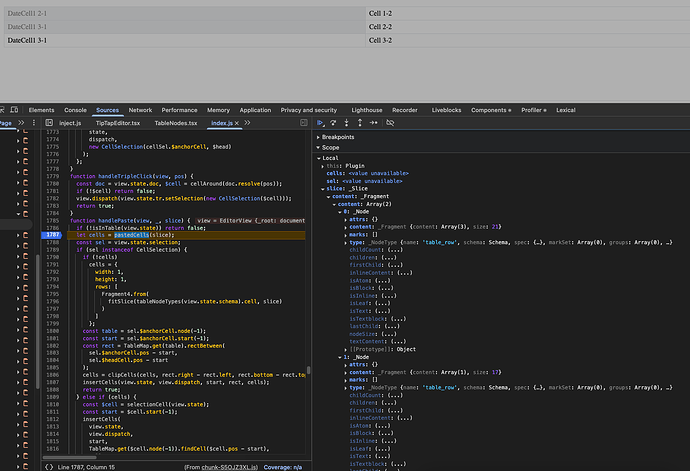690x471 pixels.
Task: Open the navigator three-dot menu
Action: click(34, 123)
